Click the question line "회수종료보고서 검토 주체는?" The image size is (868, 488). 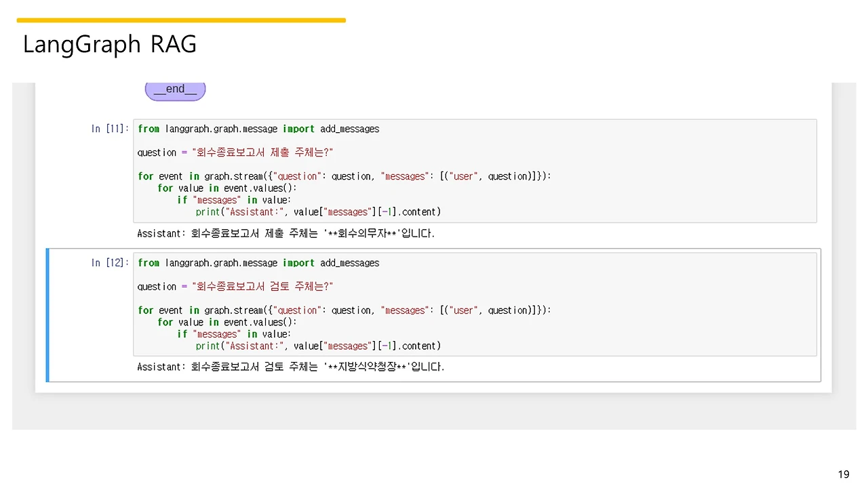235,287
